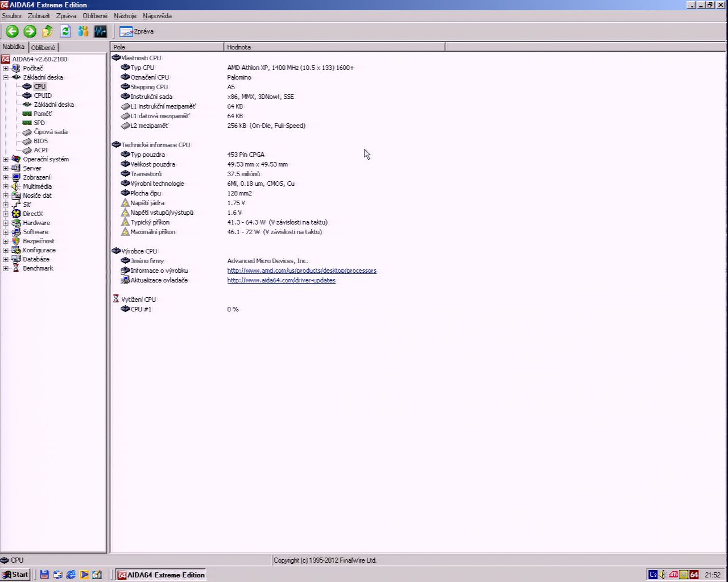
Task: Switch to the Nabídka tab
Action: [14, 47]
